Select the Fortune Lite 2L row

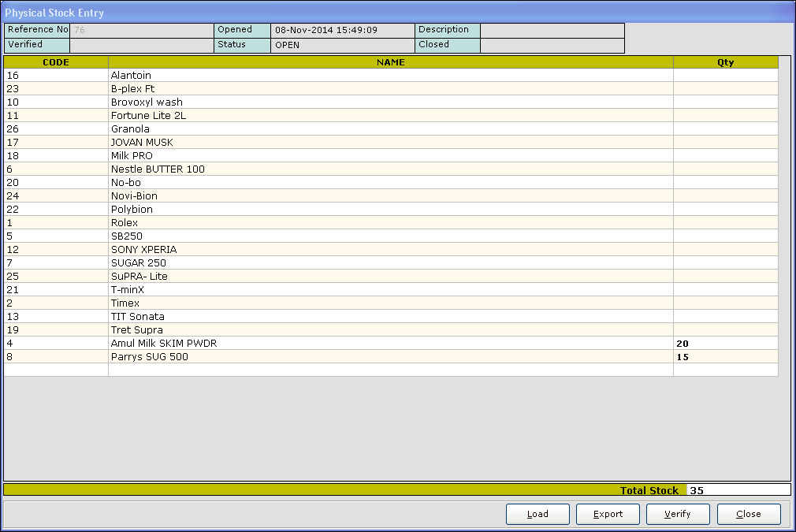(391, 115)
